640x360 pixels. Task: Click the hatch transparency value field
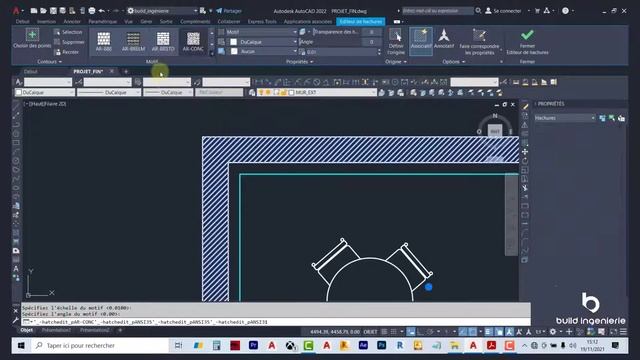click(371, 32)
